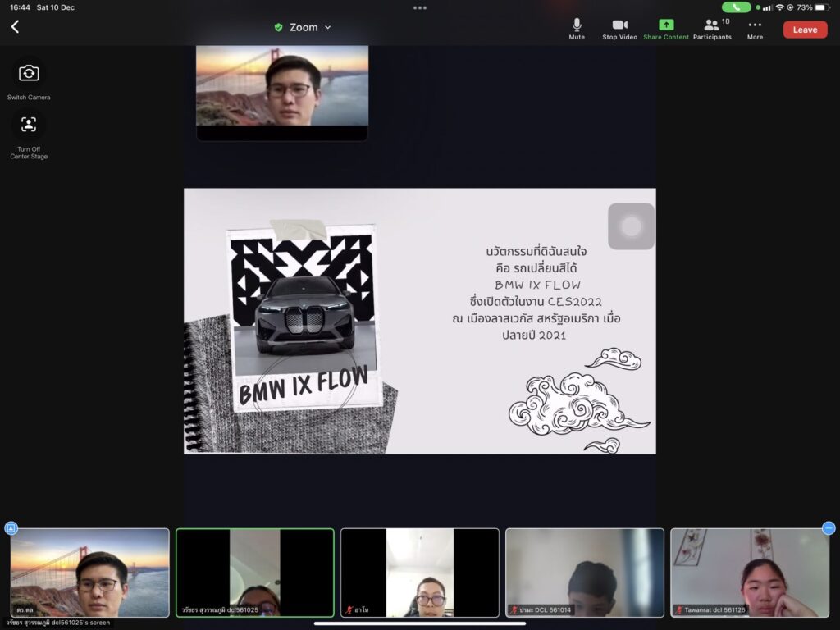840x630 pixels.
Task: Mute the microphone
Action: tap(577, 29)
